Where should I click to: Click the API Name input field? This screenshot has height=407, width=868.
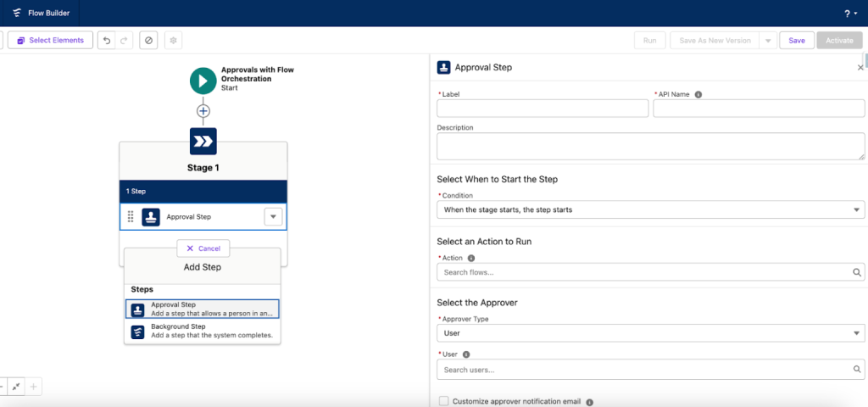click(x=759, y=109)
